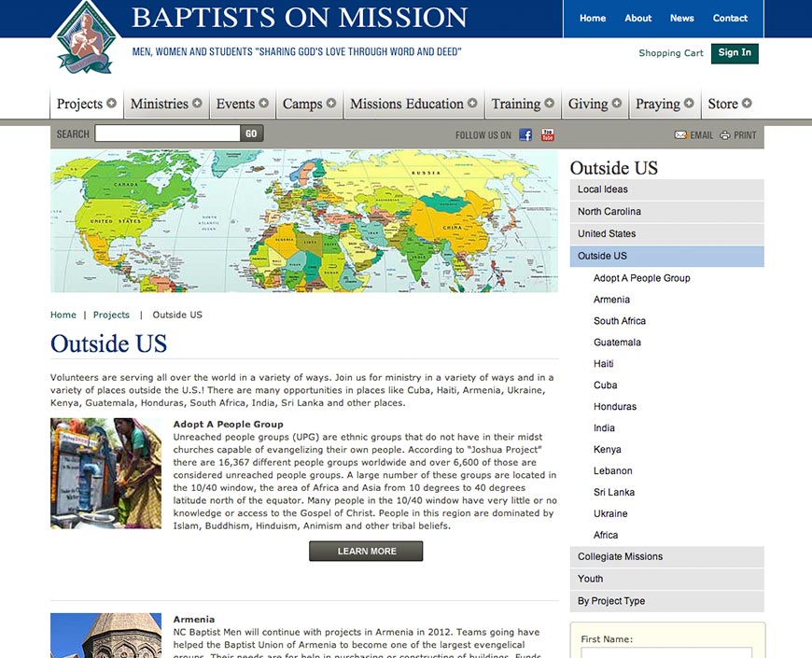Viewport: 812px width, 658px height.
Task: Expand the Missions Education plus icon
Action: click(472, 103)
